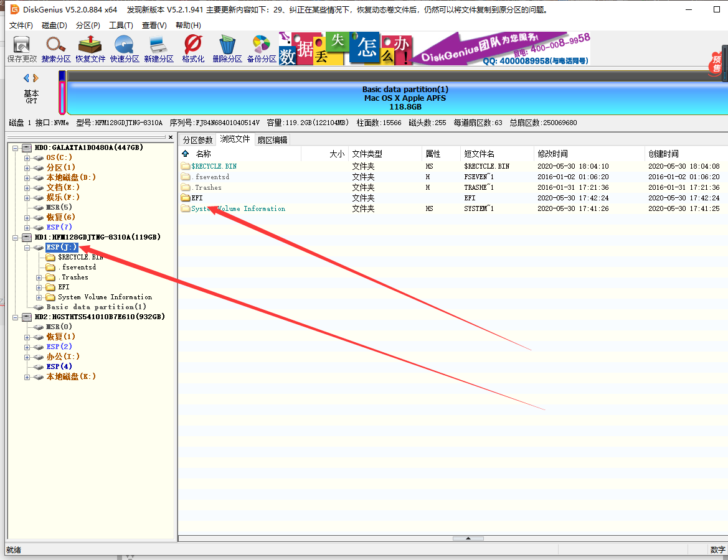Sort files by the Size (大小) column
Image resolution: width=728 pixels, height=560 pixels.
(337, 154)
